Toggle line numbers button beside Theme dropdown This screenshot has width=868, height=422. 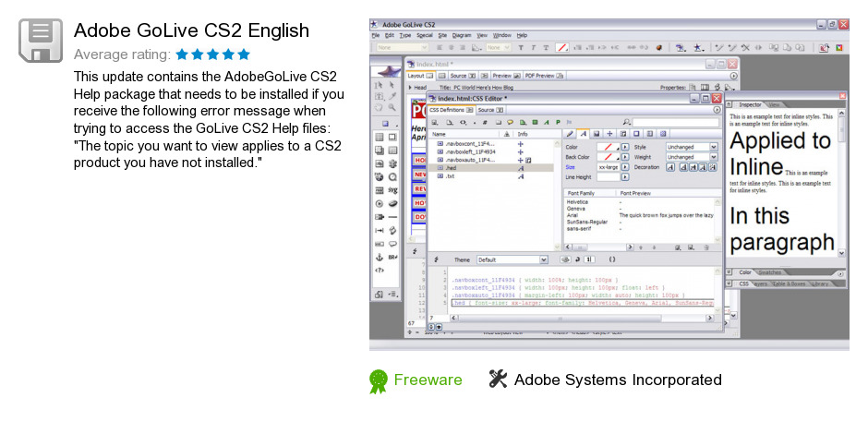[x=589, y=259]
